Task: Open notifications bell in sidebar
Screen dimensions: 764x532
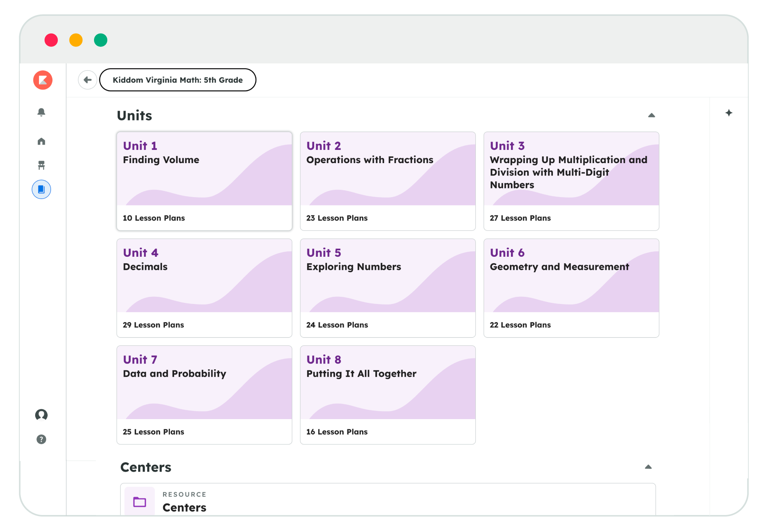Action: [42, 112]
